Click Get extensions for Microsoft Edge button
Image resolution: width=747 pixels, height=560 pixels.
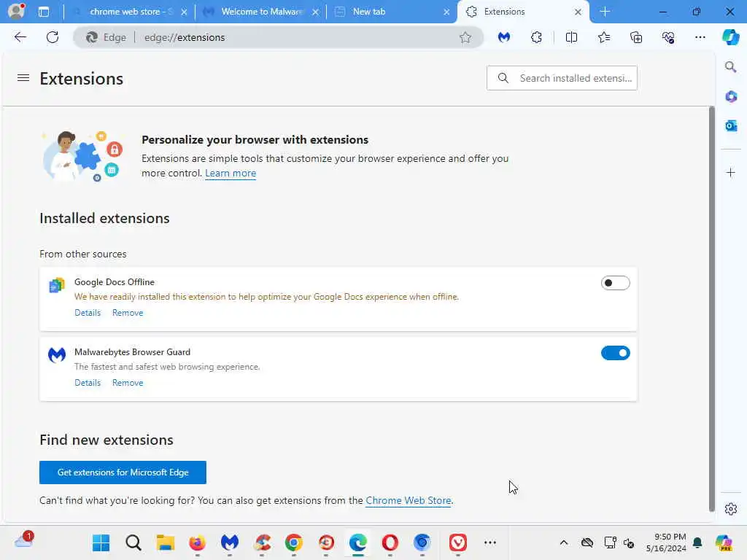[x=123, y=472]
